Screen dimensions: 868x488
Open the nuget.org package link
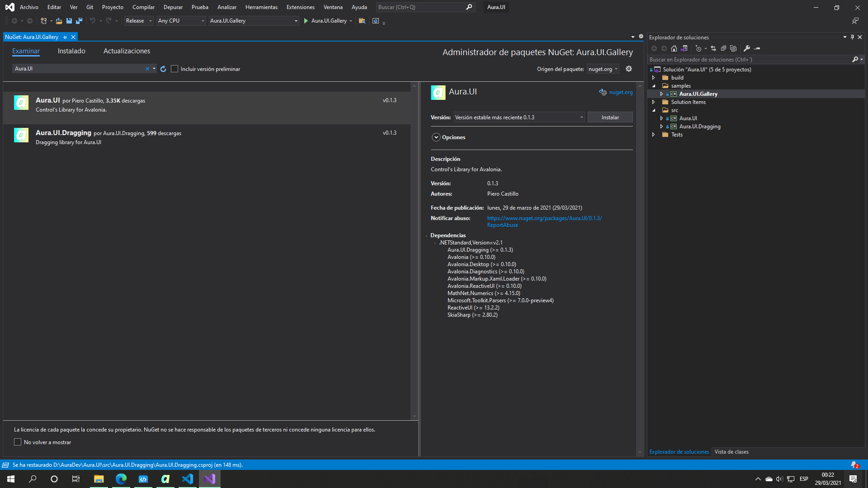pyautogui.click(x=620, y=92)
